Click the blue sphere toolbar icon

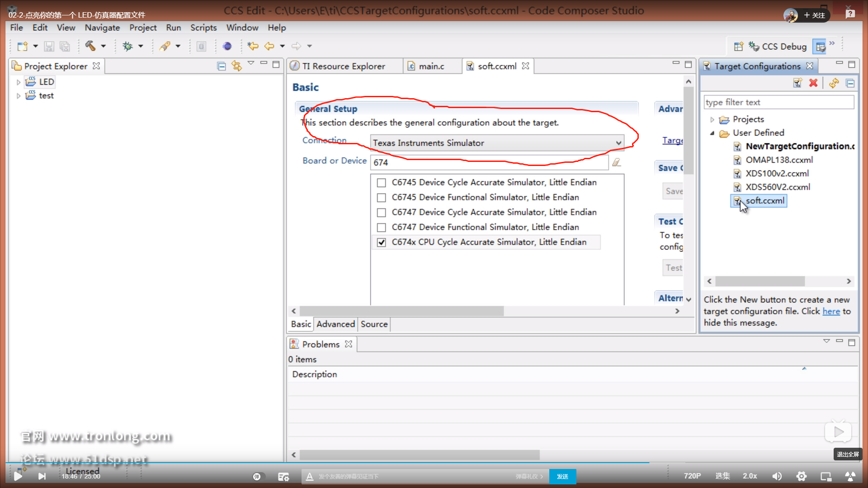pos(227,46)
